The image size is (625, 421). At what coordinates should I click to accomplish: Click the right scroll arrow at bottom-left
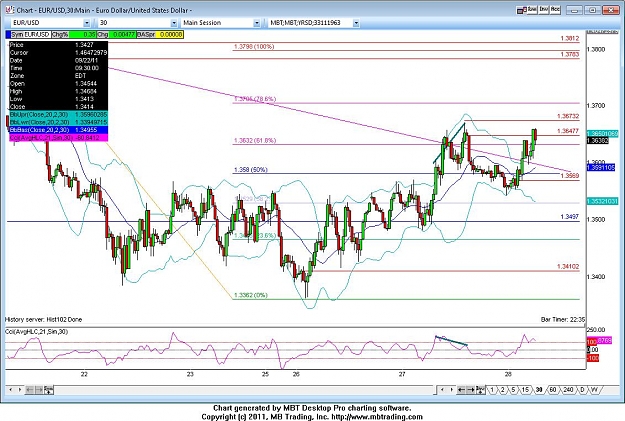(x=20, y=390)
